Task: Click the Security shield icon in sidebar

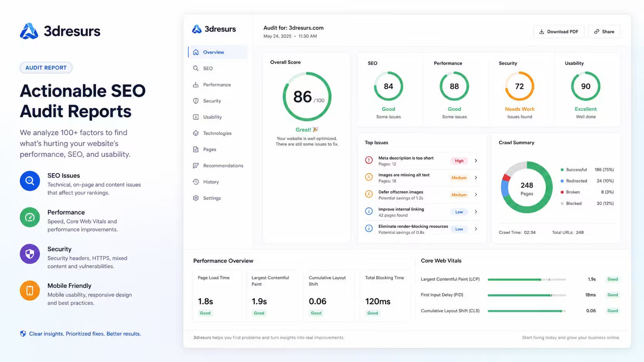Action: [x=196, y=101]
